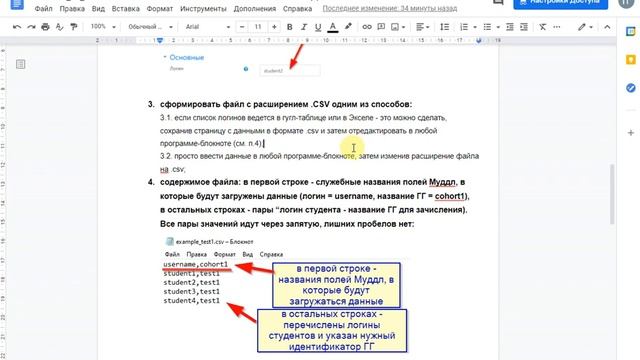
Task: Insert a link
Action: coord(367,27)
